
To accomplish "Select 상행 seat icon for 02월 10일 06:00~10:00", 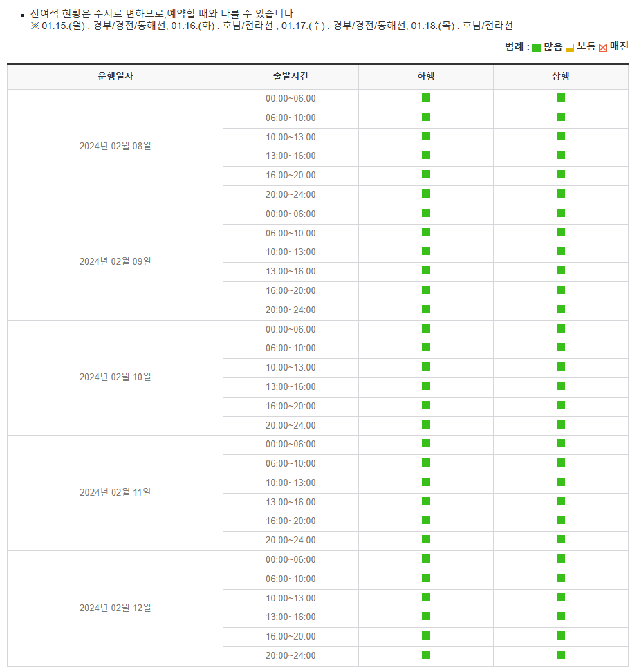I will point(561,347).
